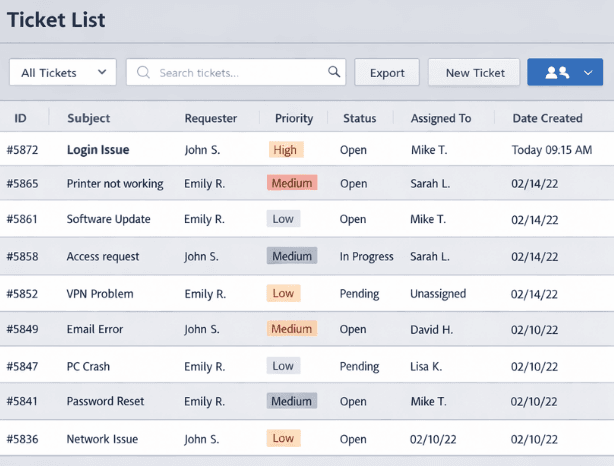Focus the Search tickets input field
Image resolution: width=614 pixels, height=466 pixels.
tap(240, 72)
